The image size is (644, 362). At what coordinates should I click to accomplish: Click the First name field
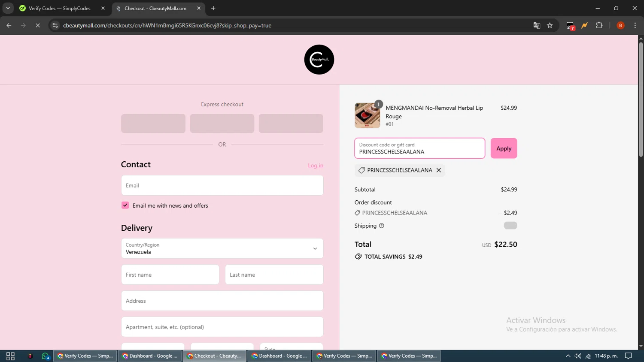pyautogui.click(x=170, y=275)
